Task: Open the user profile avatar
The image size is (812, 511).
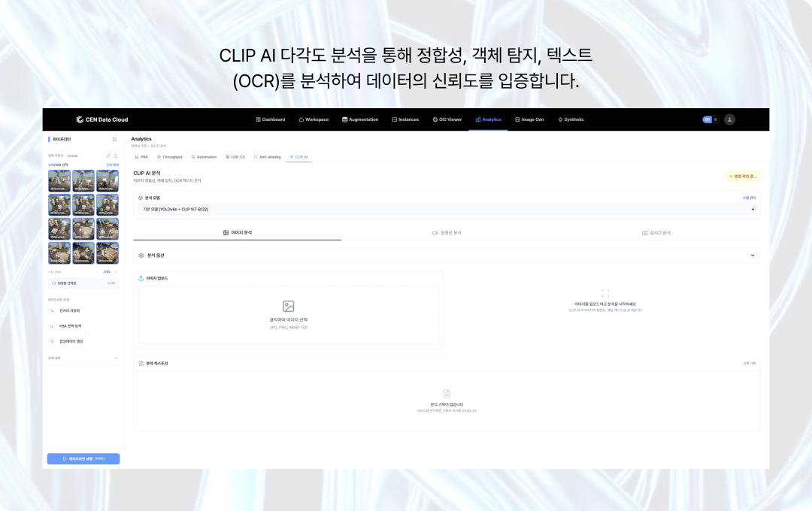Action: tap(729, 119)
